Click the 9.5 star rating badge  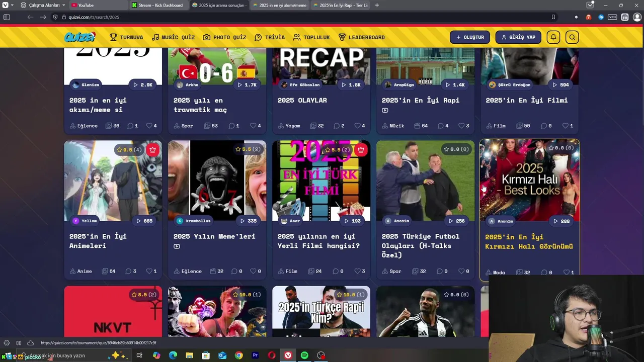129,149
